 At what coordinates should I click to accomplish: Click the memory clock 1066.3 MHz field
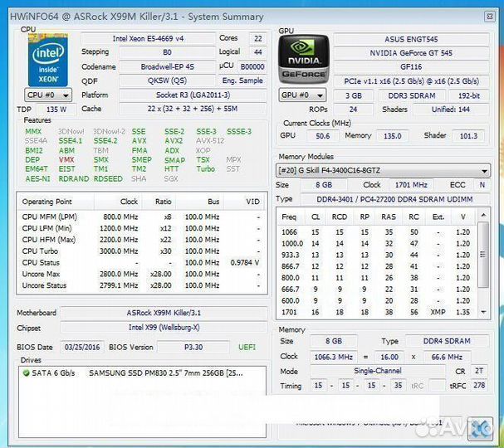tap(333, 357)
